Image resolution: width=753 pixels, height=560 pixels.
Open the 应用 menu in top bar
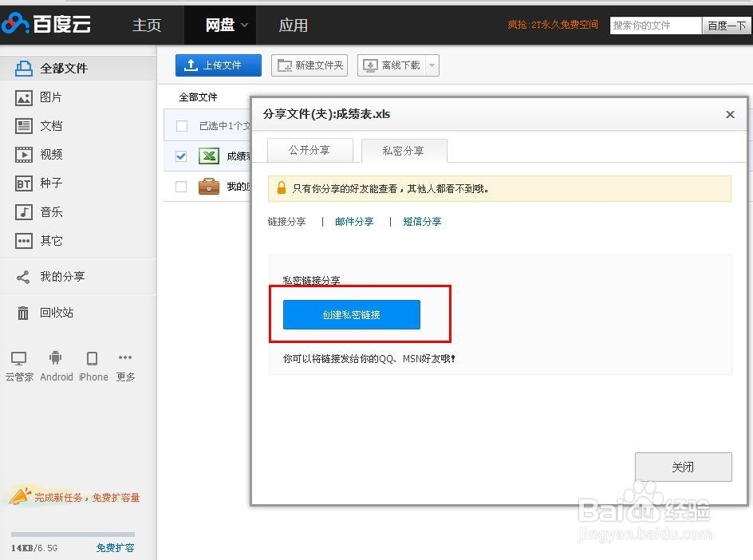[x=294, y=25]
